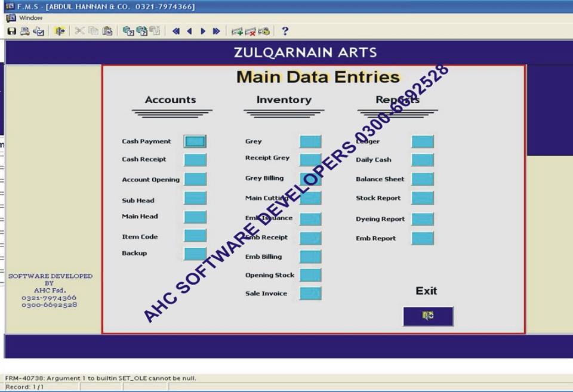
Task: Open Cash Payment entry button
Action: [195, 141]
